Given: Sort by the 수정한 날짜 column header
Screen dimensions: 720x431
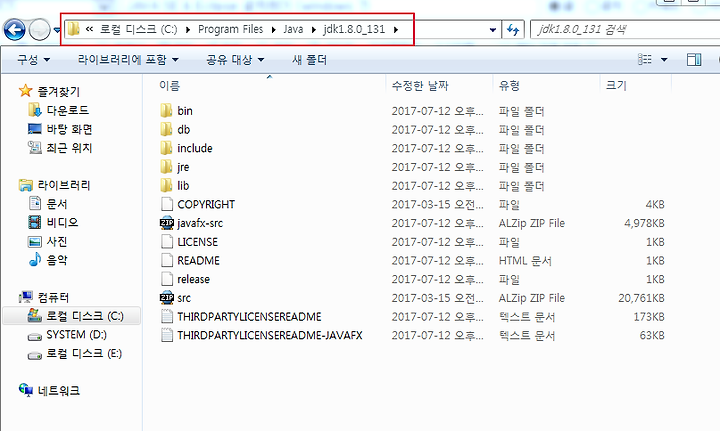Looking at the screenshot, I should point(420,85).
